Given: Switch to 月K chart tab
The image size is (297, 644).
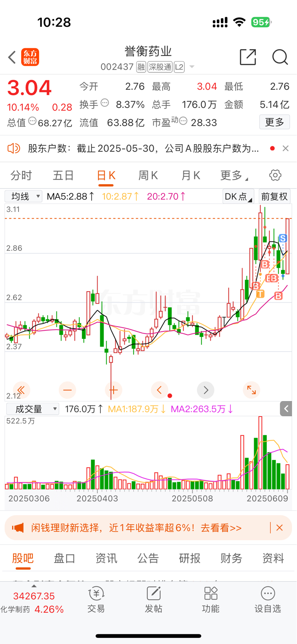Looking at the screenshot, I should pyautogui.click(x=190, y=175).
